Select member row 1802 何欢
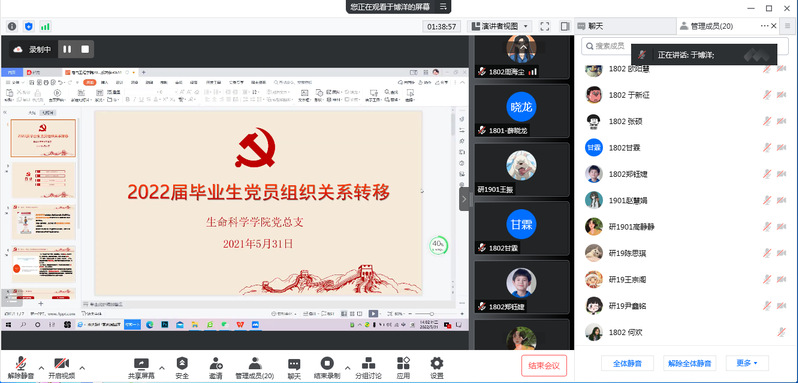Screen dimensions: 798x383 (686, 332)
